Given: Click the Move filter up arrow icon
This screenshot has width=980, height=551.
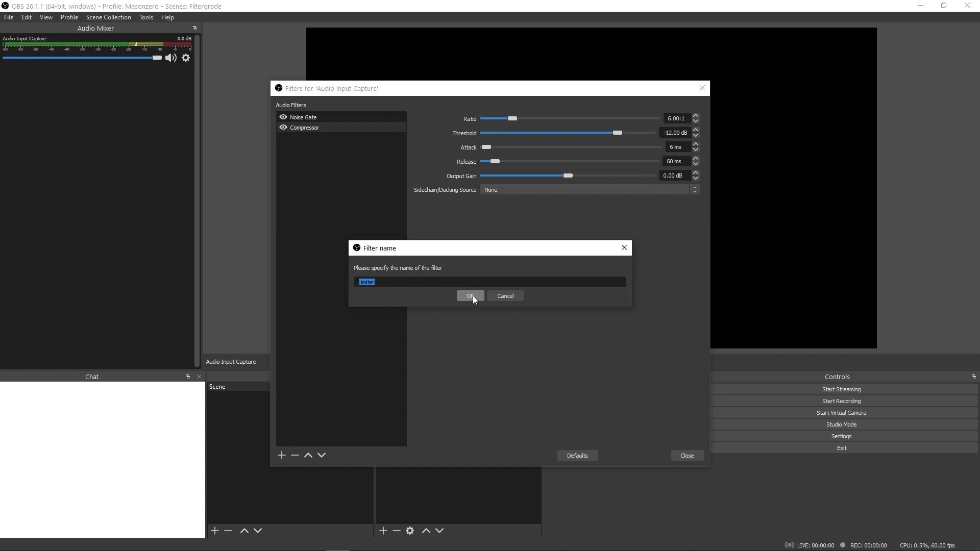Looking at the screenshot, I should (308, 455).
